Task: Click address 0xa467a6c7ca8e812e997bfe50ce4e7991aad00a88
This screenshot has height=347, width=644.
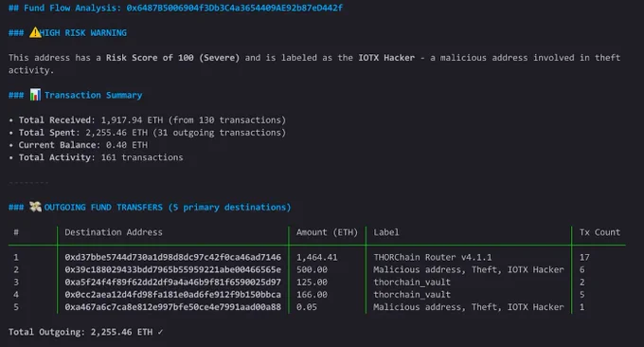Action: coord(173,307)
